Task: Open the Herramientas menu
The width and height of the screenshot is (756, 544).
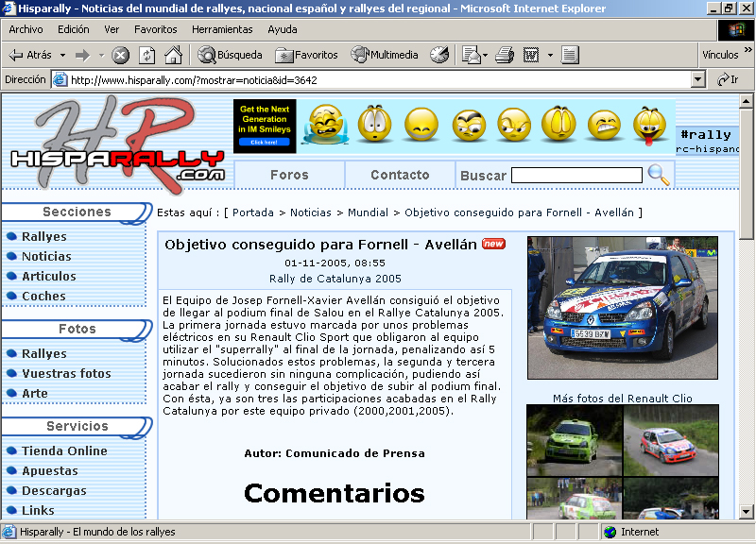Action: click(222, 29)
